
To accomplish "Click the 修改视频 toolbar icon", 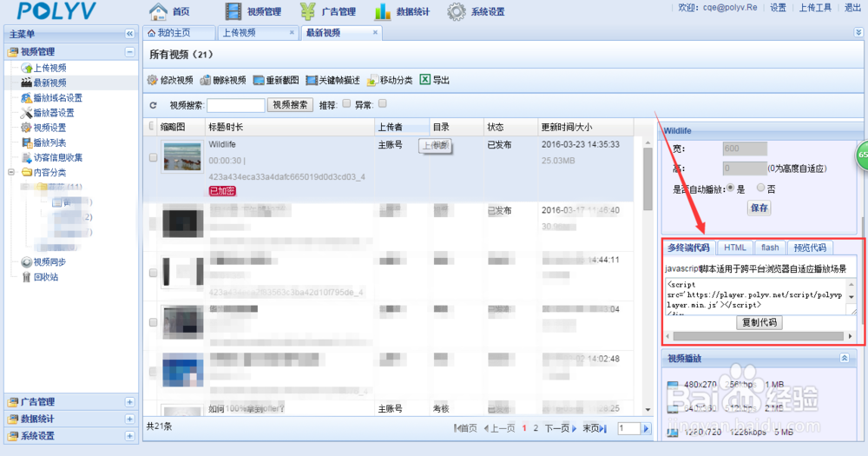I will pyautogui.click(x=152, y=80).
